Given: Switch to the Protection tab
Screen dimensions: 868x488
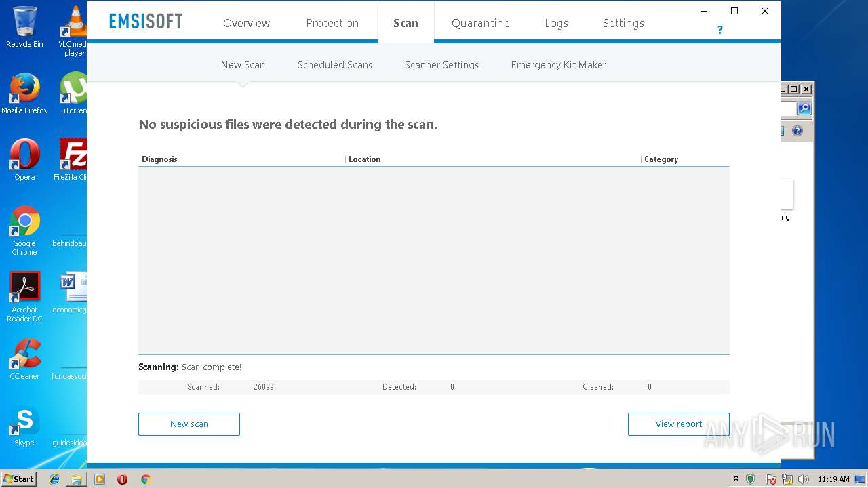Looking at the screenshot, I should click(x=332, y=23).
